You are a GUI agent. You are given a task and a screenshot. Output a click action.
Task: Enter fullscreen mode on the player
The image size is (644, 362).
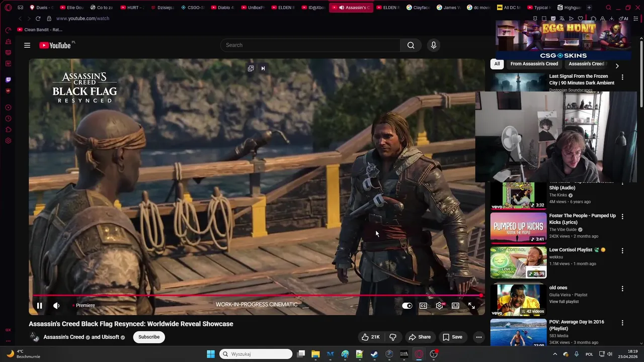[471, 306]
